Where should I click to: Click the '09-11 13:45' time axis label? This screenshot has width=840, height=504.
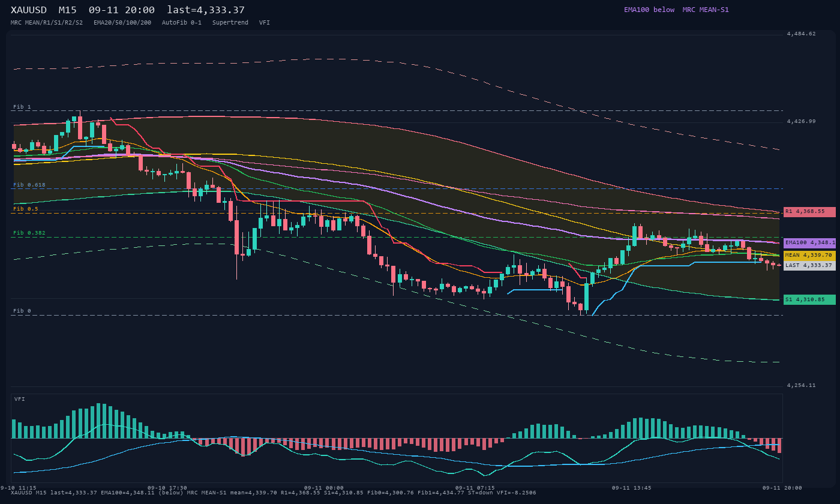(632, 488)
